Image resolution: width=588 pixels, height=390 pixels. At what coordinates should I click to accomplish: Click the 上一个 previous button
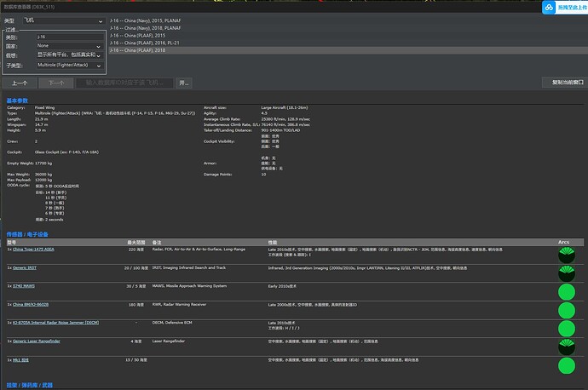pos(18,83)
